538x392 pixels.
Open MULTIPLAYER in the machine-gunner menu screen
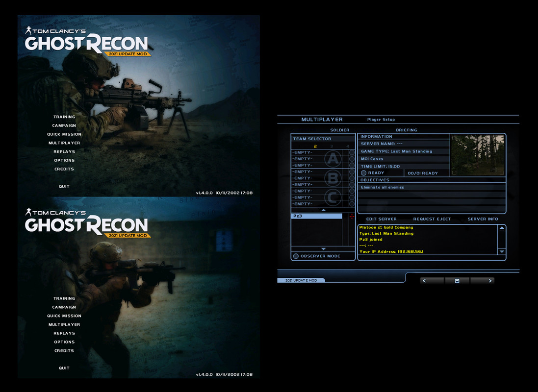(64, 143)
